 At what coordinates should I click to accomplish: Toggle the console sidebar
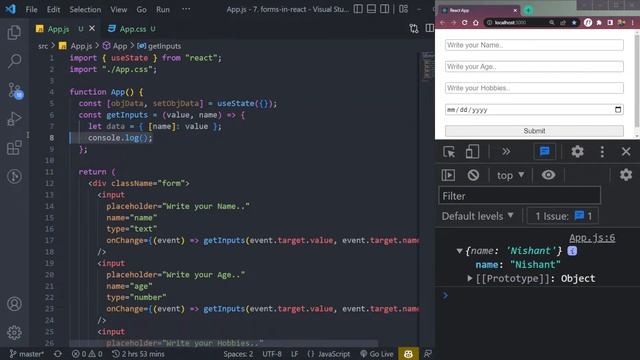tap(448, 175)
